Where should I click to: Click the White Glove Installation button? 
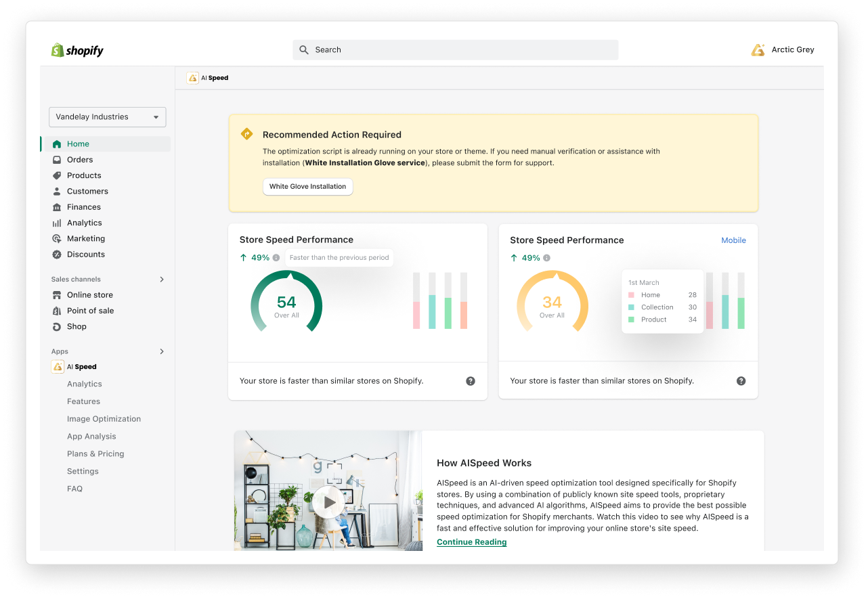[308, 187]
